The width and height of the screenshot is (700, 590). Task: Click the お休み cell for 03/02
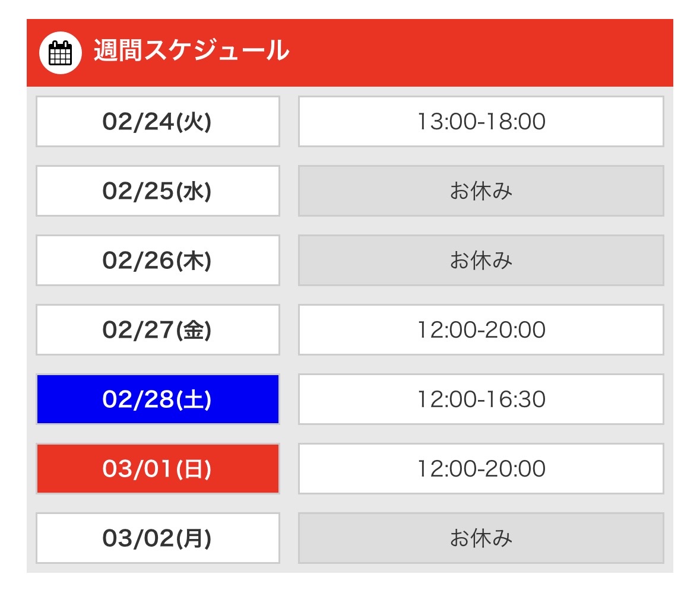pos(480,538)
